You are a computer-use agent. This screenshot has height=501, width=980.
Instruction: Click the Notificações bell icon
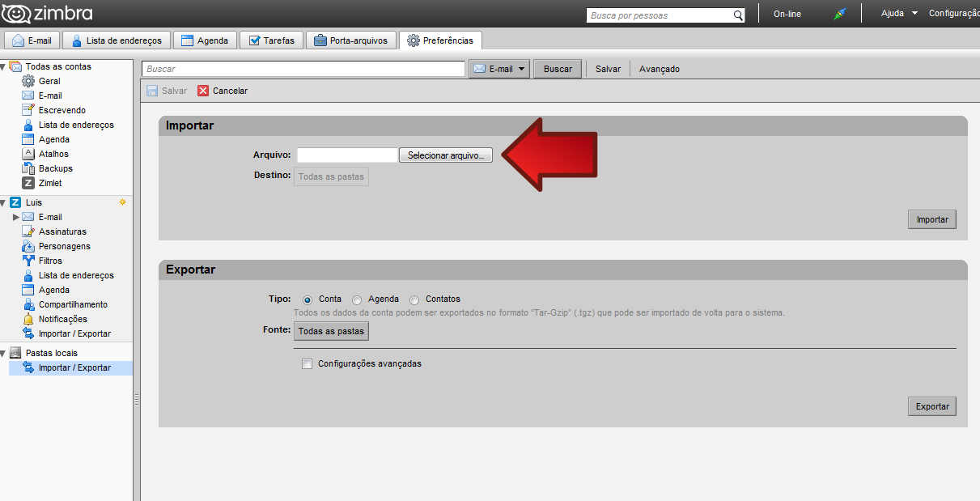click(x=28, y=319)
